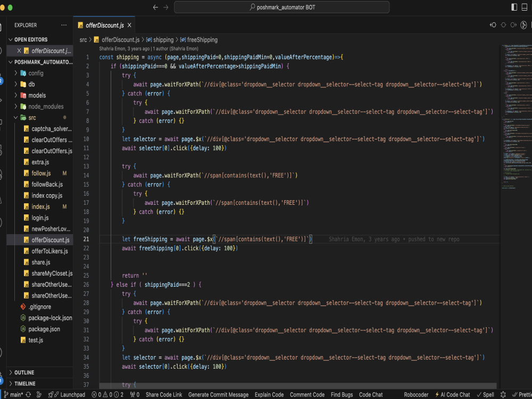The height and width of the screenshot is (399, 532).
Task: Open previous revision with GitLens arrow icon
Action: click(493, 25)
